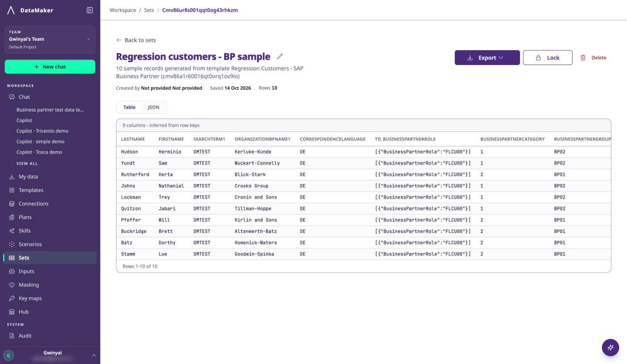The height and width of the screenshot is (364, 627).
Task: Click the My data download icon
Action: pyautogui.click(x=12, y=177)
